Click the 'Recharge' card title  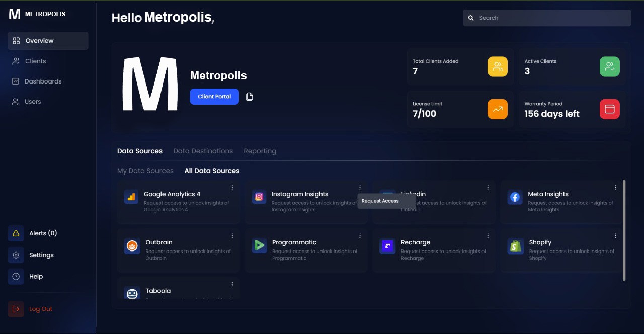416,242
